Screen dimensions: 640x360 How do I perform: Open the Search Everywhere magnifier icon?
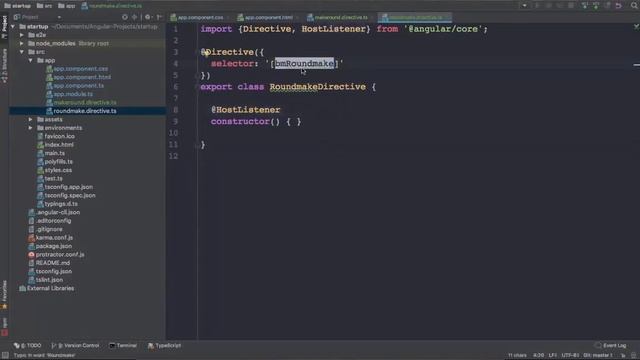[635, 5]
